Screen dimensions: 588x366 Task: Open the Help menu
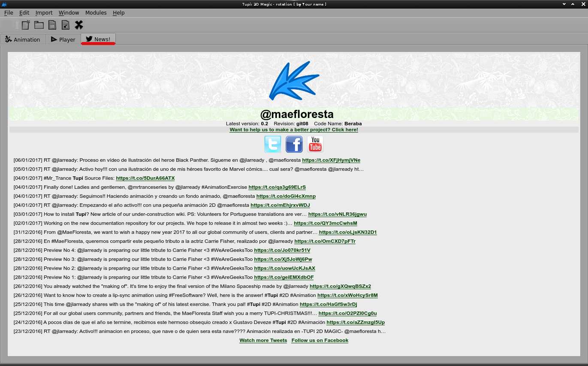click(119, 13)
